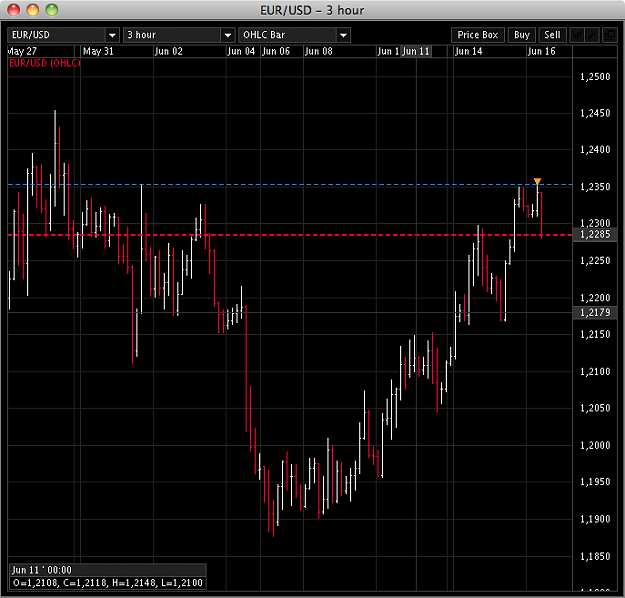Click the 1,2179 price label on axis
Screen dimensions: 625x598
coord(595,313)
